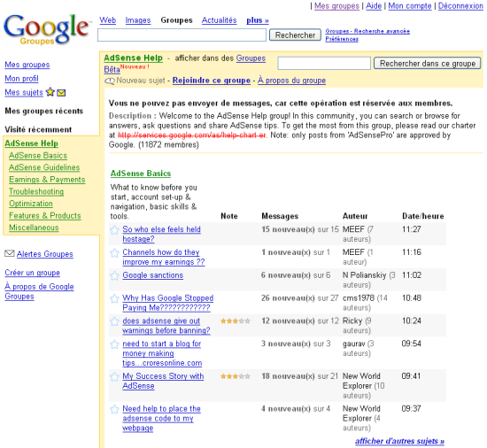Select 'Troubleshooting' in sidebar
The width and height of the screenshot is (487, 448).
[x=36, y=191]
